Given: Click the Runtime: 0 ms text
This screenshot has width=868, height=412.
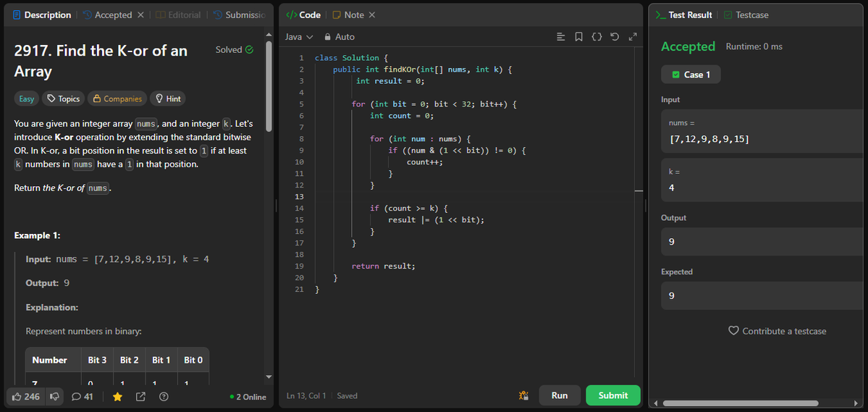Looking at the screenshot, I should tap(754, 46).
